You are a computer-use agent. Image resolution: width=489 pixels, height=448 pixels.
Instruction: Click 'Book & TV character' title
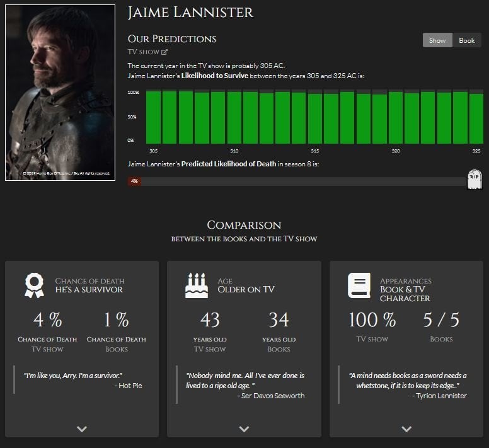coord(405,294)
